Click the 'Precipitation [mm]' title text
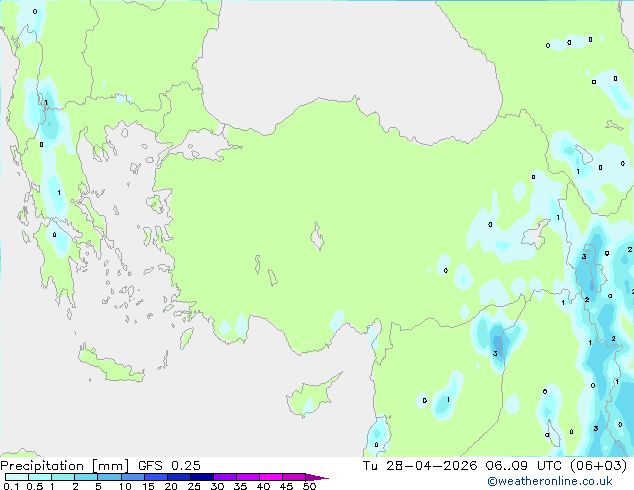The width and height of the screenshot is (634, 490). click(x=65, y=466)
